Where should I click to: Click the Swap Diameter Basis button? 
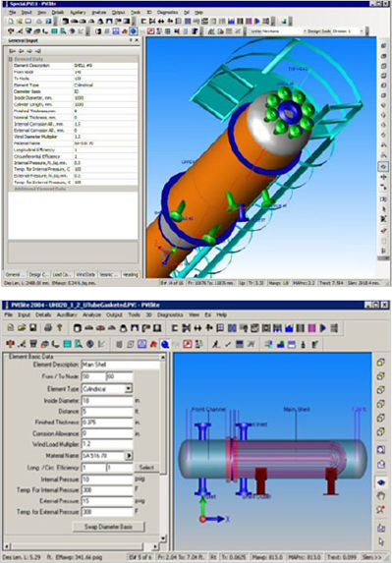(108, 527)
